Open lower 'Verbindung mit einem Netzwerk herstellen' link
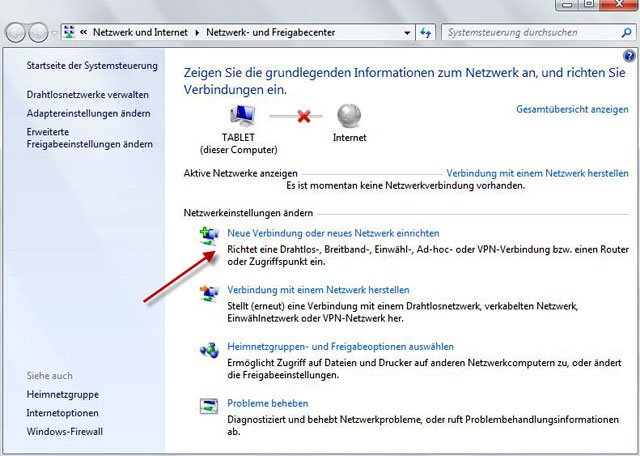This screenshot has width=640, height=456. tap(318, 290)
